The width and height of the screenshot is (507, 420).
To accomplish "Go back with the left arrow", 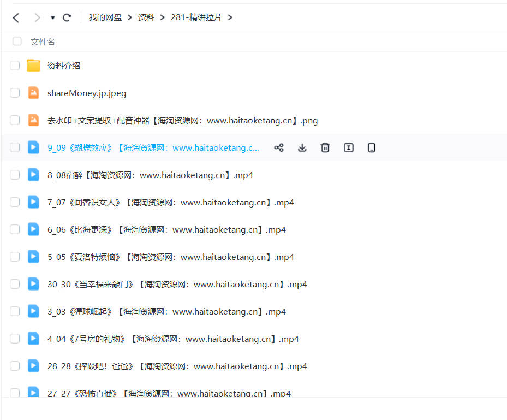I will coord(16,17).
